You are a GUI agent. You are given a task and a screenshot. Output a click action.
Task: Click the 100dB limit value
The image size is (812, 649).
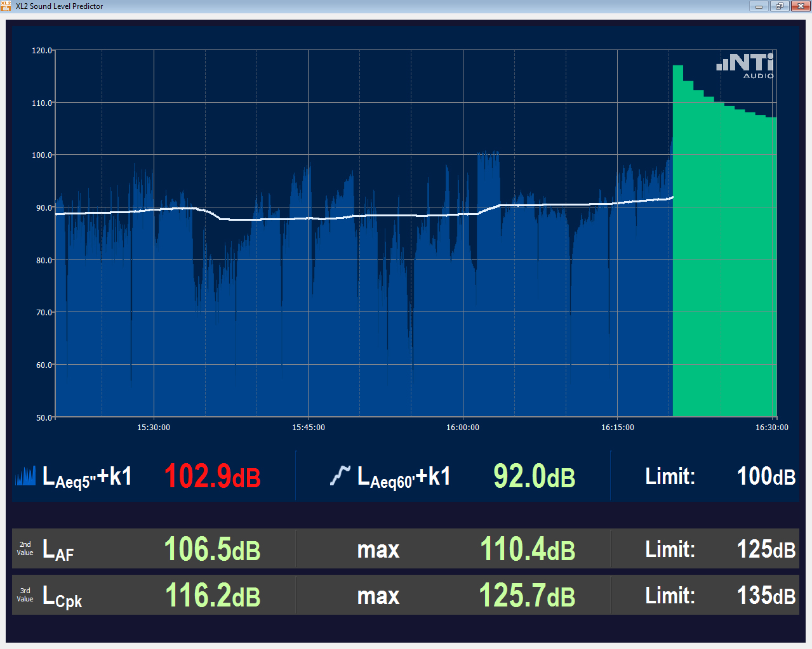click(766, 476)
